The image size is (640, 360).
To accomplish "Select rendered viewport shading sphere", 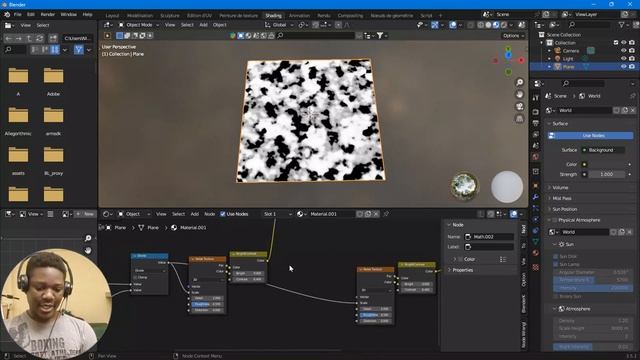I will [x=504, y=25].
